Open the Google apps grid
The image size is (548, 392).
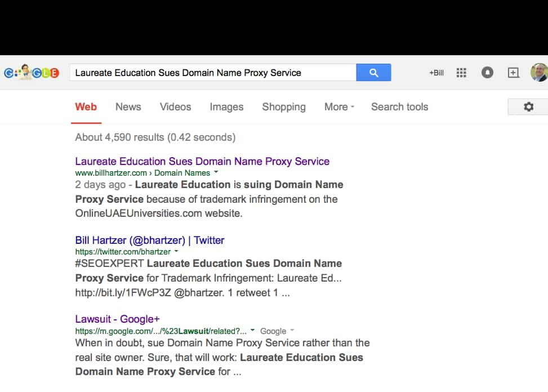pos(461,73)
